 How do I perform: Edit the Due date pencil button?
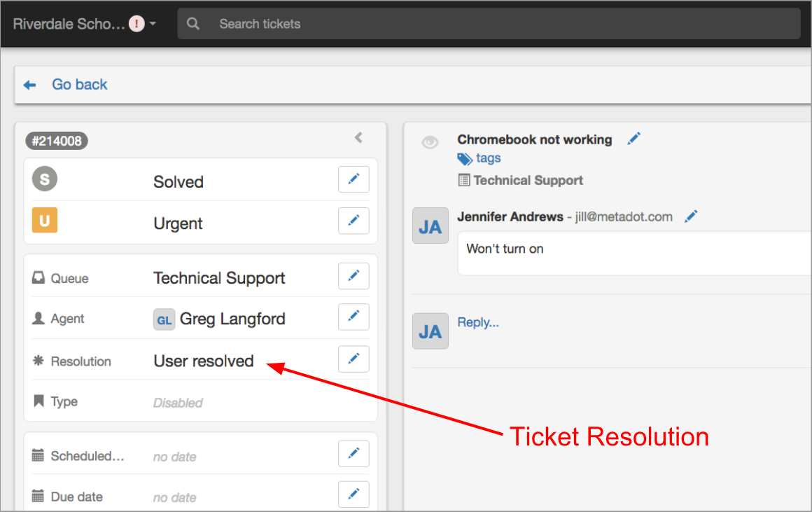(x=353, y=494)
